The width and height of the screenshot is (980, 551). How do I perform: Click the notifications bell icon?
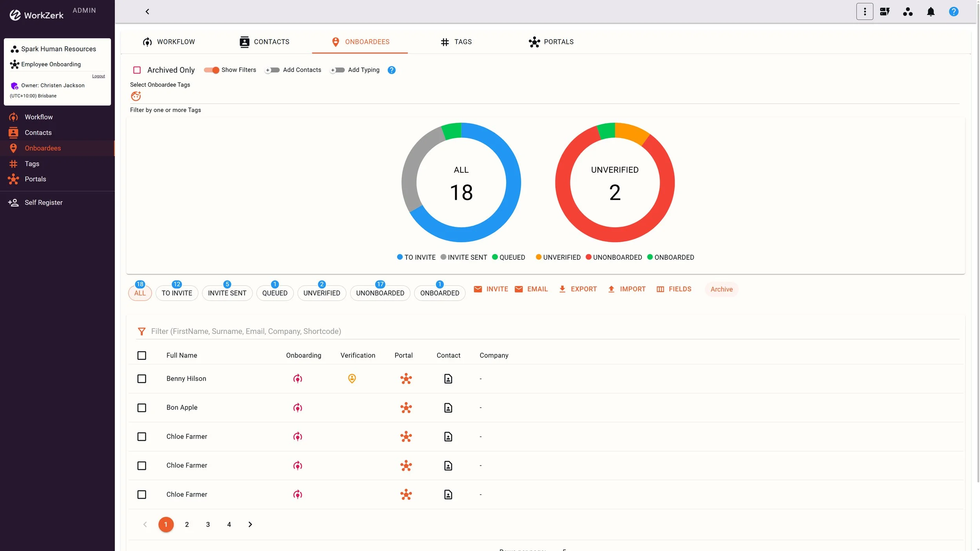931,12
